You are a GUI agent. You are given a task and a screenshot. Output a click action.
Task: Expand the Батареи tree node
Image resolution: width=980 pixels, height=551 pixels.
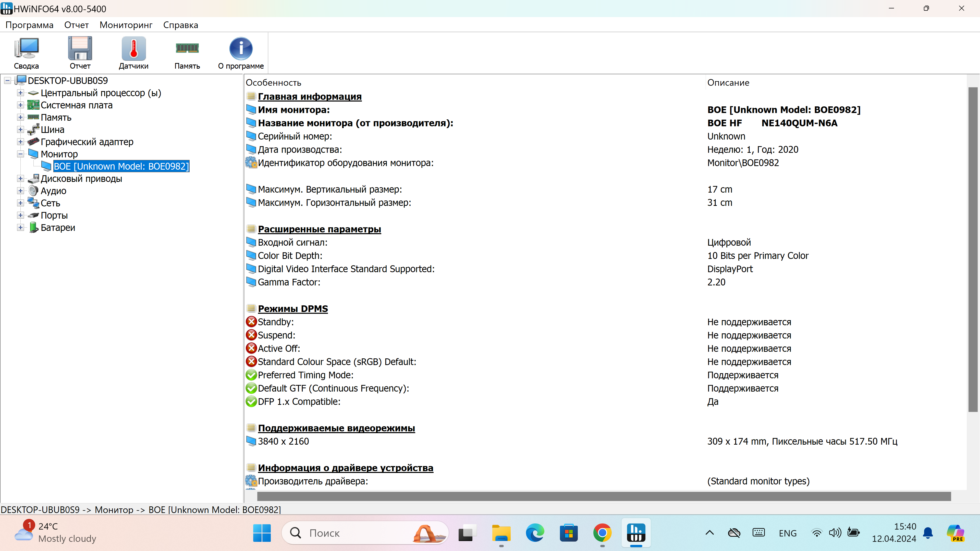pyautogui.click(x=20, y=227)
